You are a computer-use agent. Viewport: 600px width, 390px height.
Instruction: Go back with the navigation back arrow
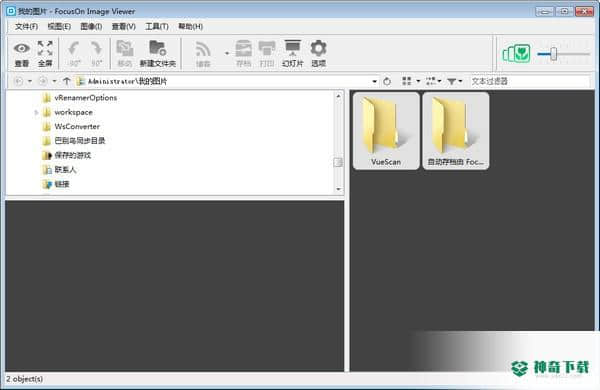pos(18,81)
